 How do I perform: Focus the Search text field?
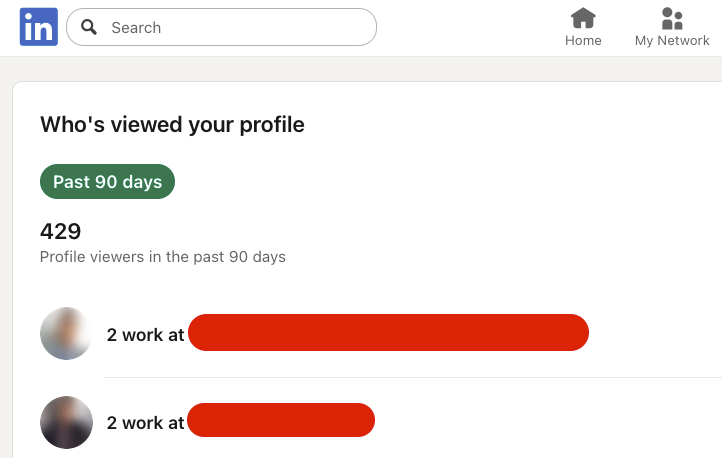point(230,27)
